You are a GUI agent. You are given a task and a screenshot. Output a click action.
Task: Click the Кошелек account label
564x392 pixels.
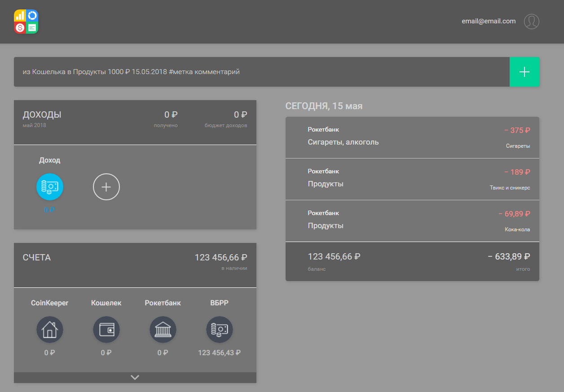(x=106, y=303)
